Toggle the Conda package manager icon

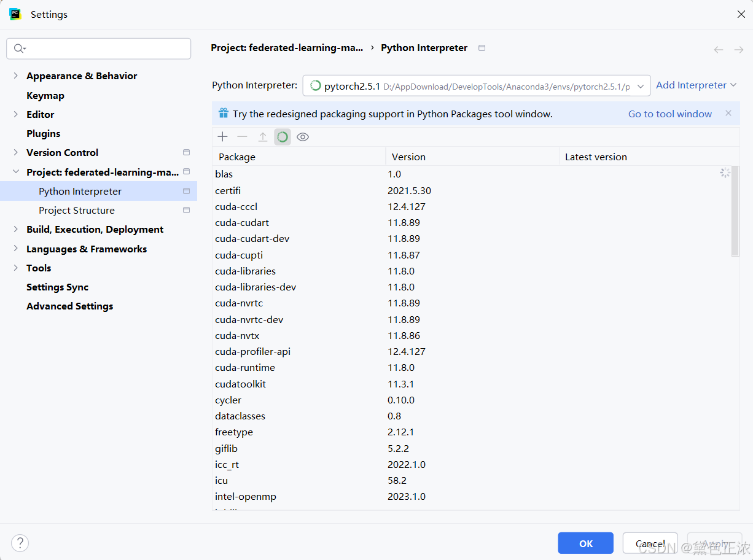click(x=283, y=137)
